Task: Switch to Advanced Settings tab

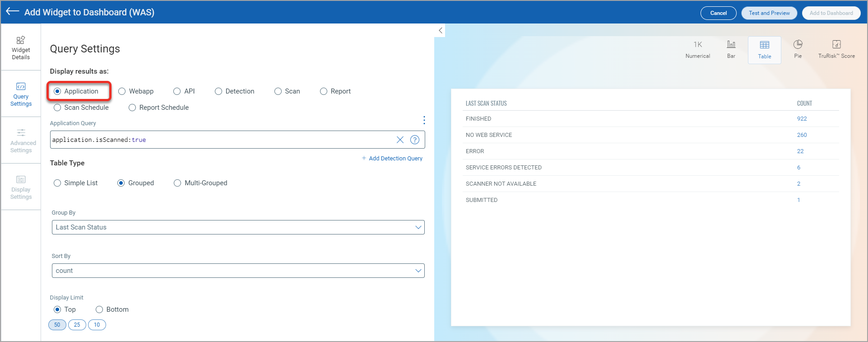Action: [21, 141]
